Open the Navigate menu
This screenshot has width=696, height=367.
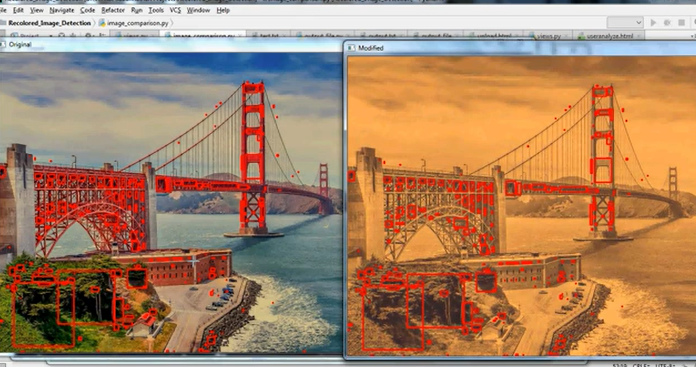click(62, 10)
